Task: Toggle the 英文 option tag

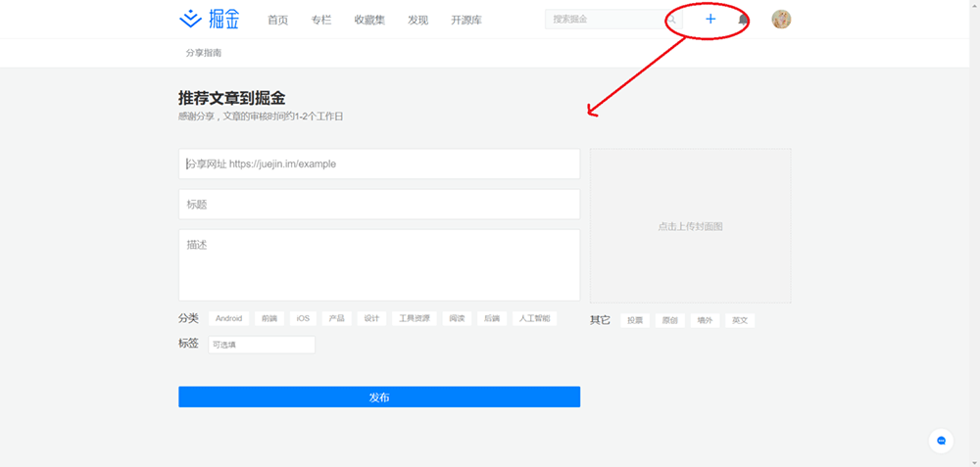Action: tap(740, 320)
